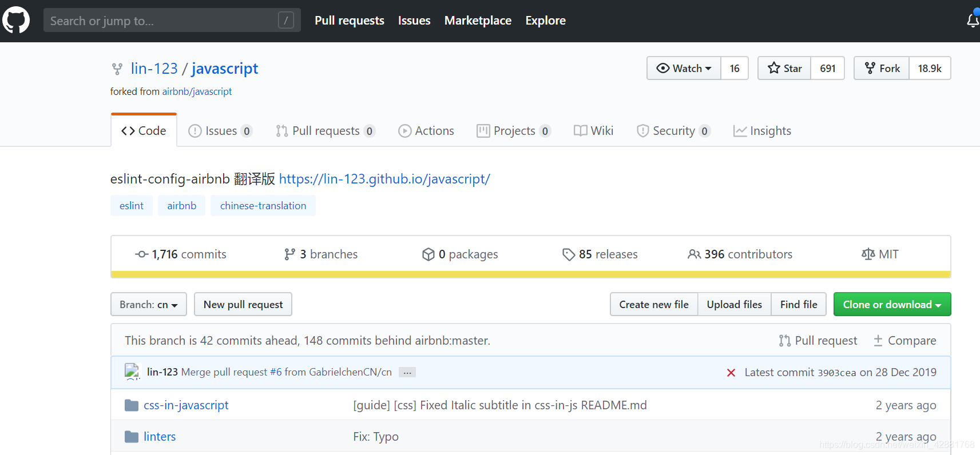Open https://lin-123.github.io/javascript/ link
980x455 pixels.
point(384,179)
